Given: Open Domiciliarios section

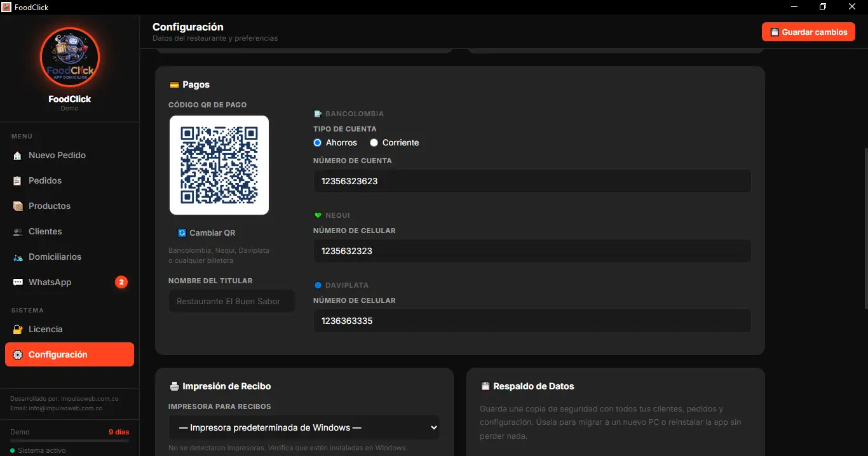Looking at the screenshot, I should 69,257.
